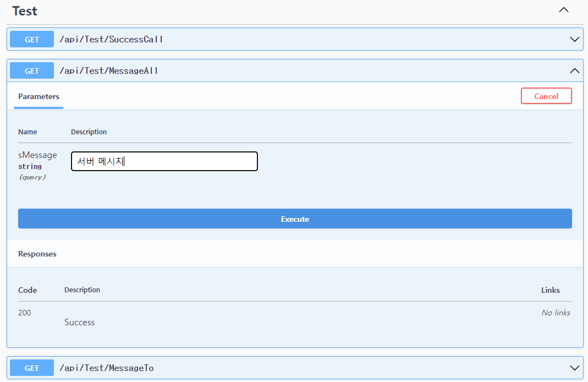
Task: Click the Test section title
Action: (x=24, y=10)
